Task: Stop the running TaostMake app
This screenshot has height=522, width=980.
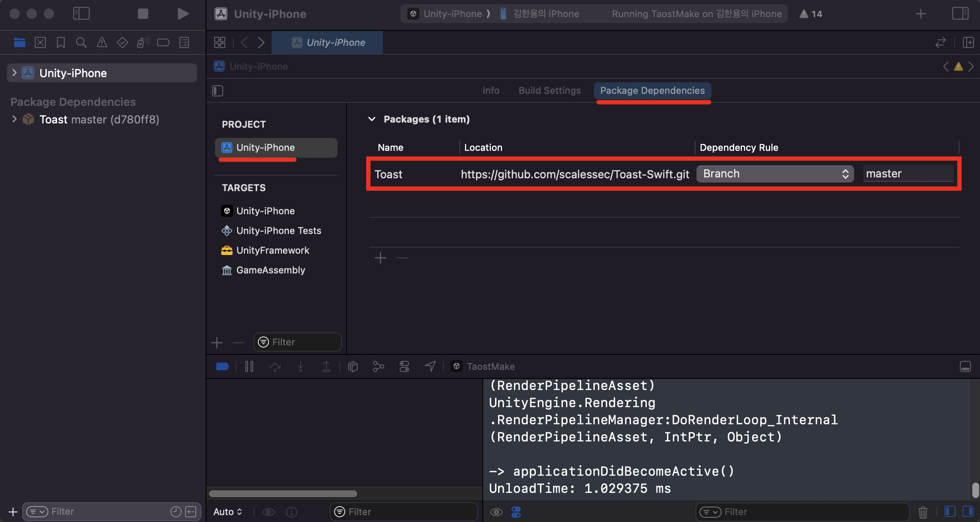Action: 143,14
